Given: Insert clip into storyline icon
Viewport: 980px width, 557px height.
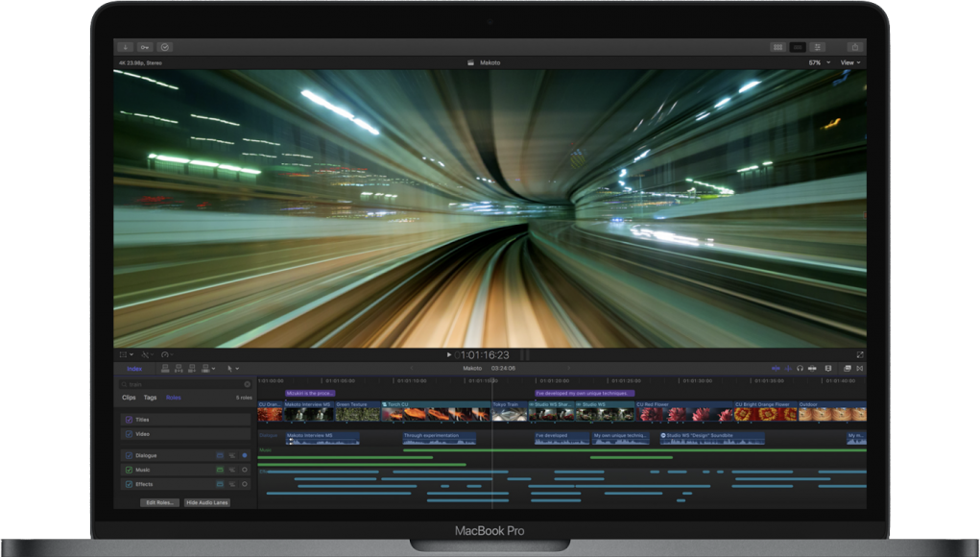Looking at the screenshot, I should tap(179, 369).
